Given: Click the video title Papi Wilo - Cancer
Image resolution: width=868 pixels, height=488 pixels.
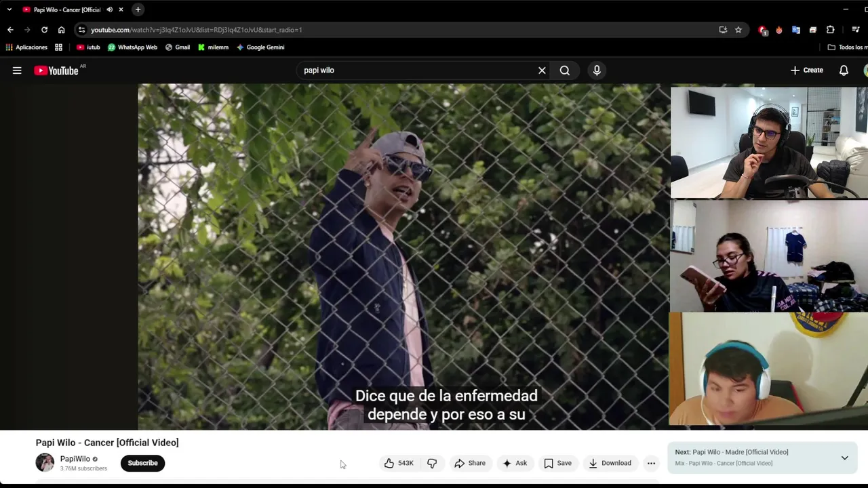Looking at the screenshot, I should coord(107,443).
